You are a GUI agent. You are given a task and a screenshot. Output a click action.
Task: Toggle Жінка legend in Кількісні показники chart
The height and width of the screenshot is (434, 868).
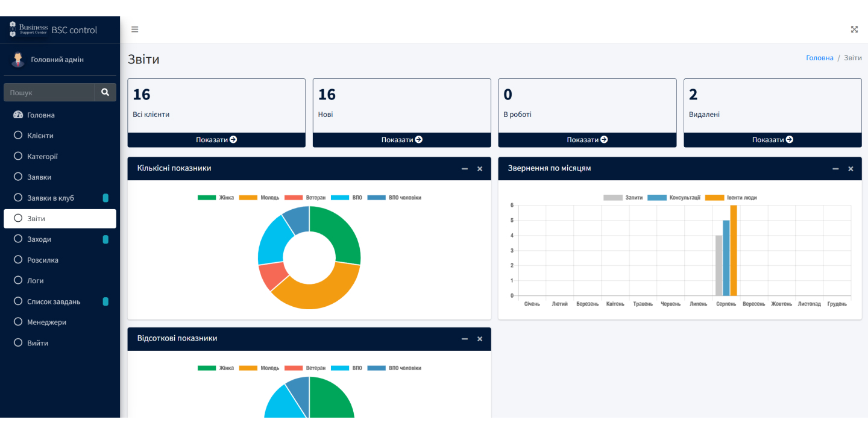[216, 198]
